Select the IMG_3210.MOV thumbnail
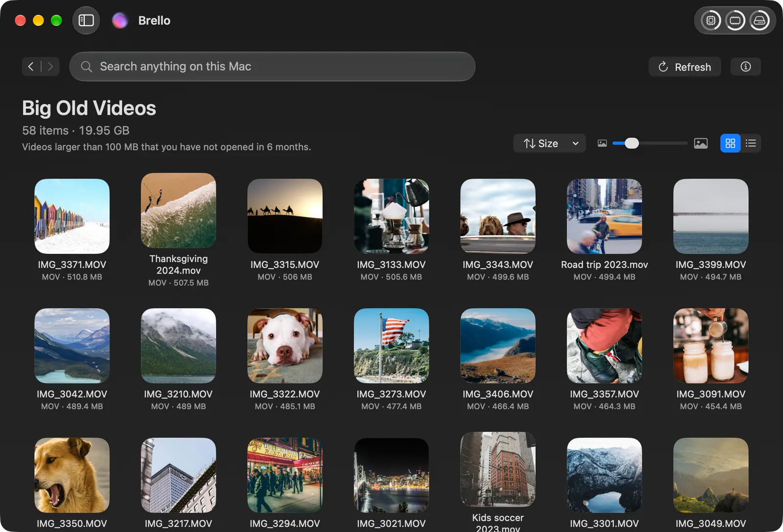The height and width of the screenshot is (532, 783). pyautogui.click(x=179, y=346)
